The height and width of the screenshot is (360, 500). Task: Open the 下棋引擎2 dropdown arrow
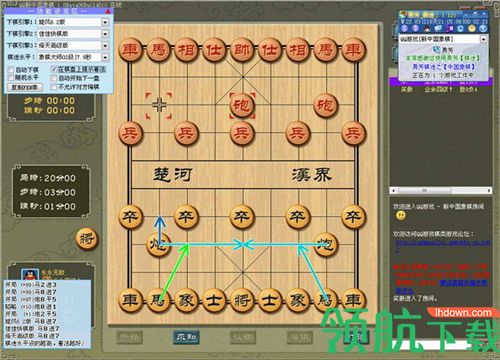105,34
